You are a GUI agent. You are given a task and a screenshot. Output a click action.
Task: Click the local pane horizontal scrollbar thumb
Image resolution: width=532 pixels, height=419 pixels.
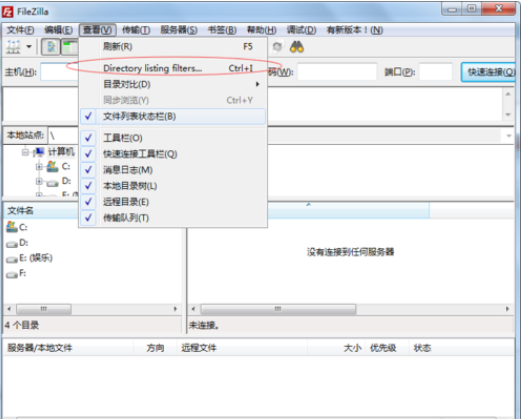44,309
